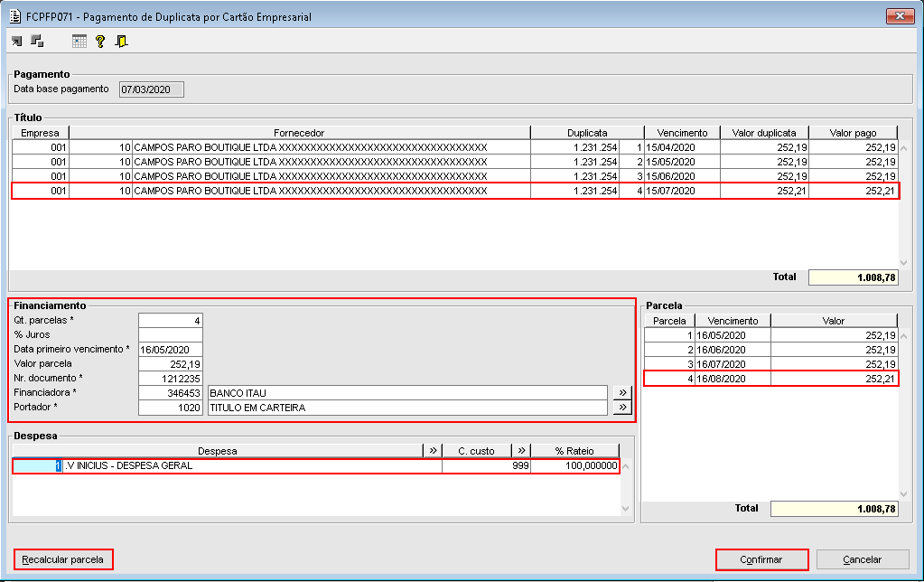Click Valor pago cell 252,21
This screenshot has height=582, width=924.
pyautogui.click(x=854, y=191)
